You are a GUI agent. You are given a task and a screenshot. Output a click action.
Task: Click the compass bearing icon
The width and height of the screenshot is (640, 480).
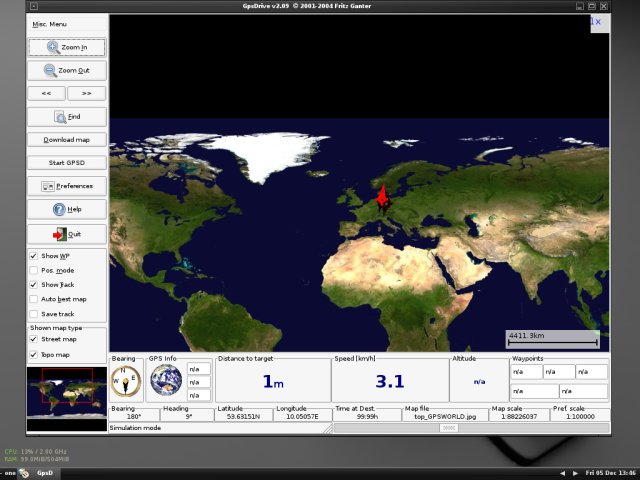125,381
